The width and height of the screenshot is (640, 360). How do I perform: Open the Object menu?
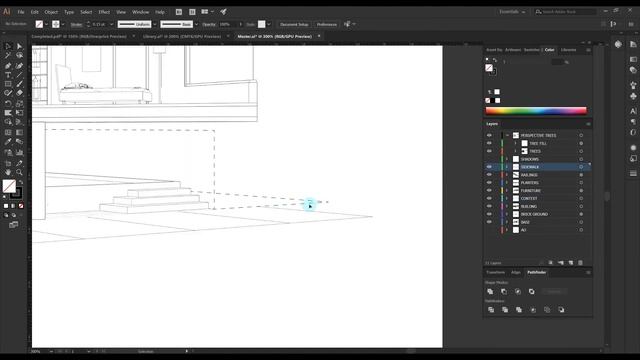point(51,12)
